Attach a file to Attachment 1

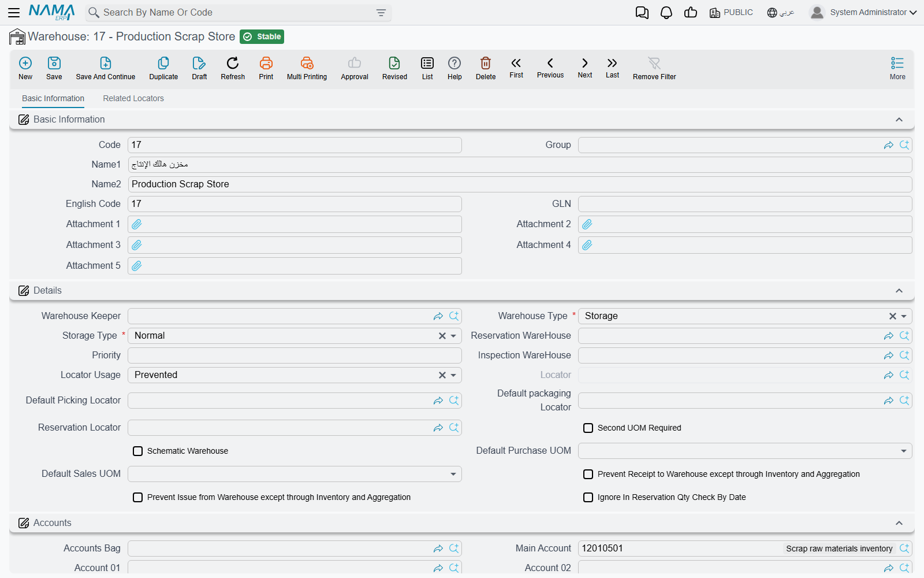137,224
